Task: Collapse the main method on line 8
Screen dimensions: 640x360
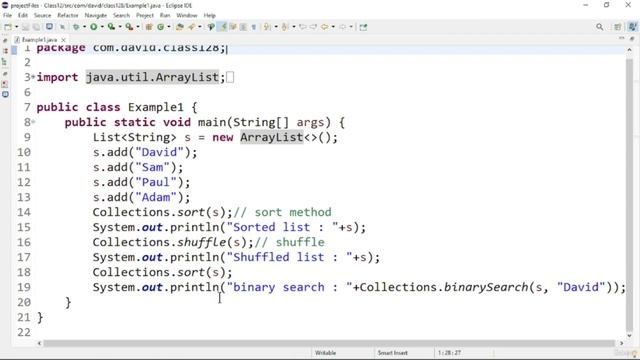Action: pyautogui.click(x=33, y=121)
